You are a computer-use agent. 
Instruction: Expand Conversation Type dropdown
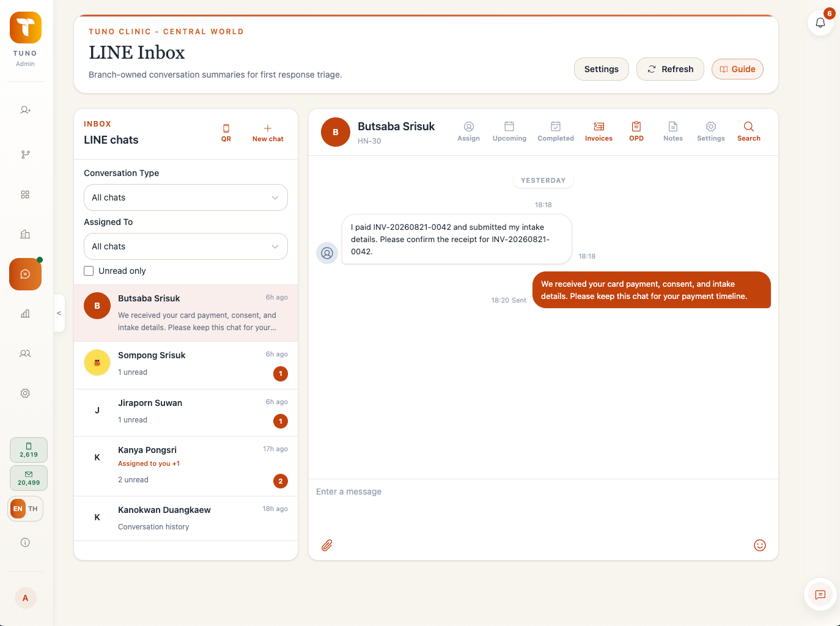click(x=186, y=197)
